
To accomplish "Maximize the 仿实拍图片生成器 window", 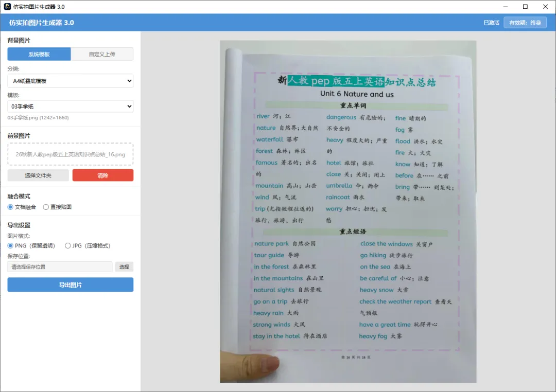I will [x=525, y=6].
